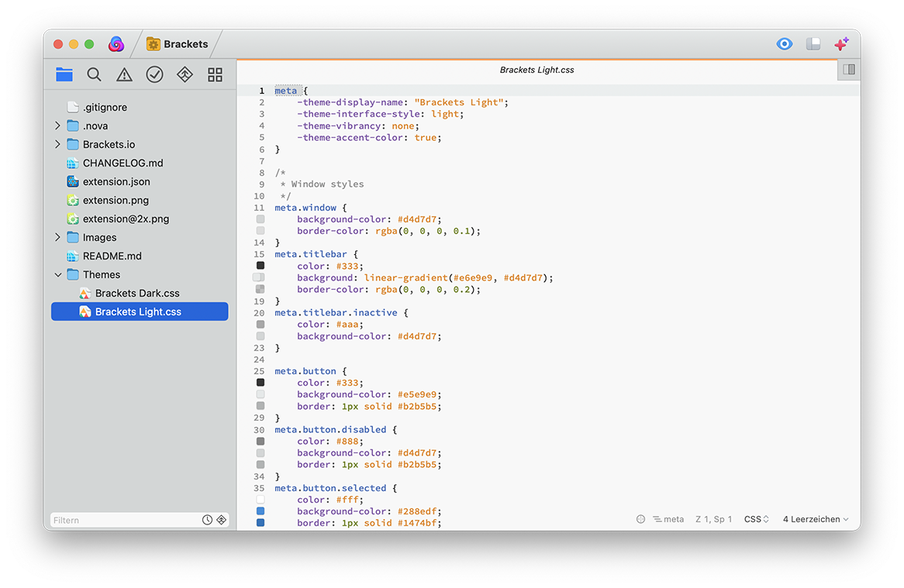Show the Issues warning triangle pane

124,74
